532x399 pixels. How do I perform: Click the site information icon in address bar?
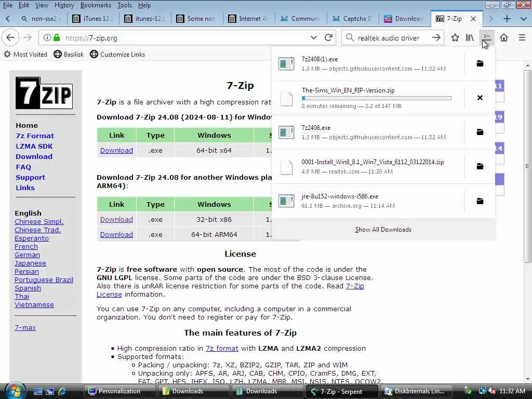[47, 37]
